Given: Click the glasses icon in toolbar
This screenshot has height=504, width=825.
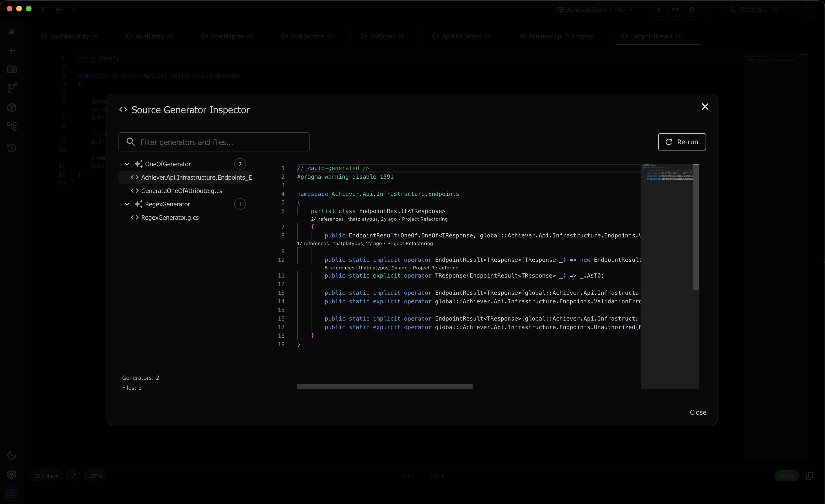Looking at the screenshot, I should tap(675, 10).
